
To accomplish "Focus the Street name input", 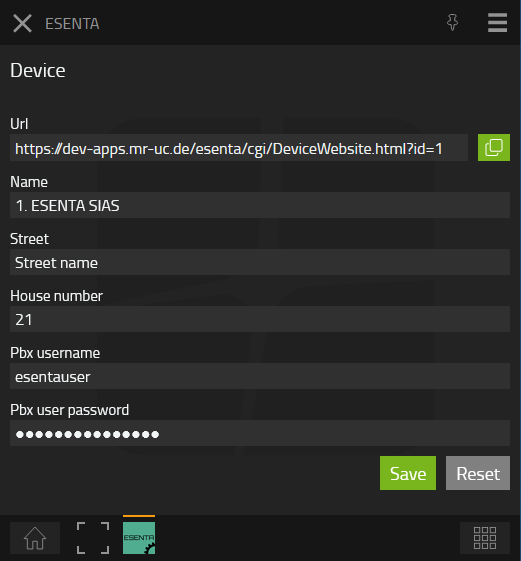I will (x=260, y=262).
